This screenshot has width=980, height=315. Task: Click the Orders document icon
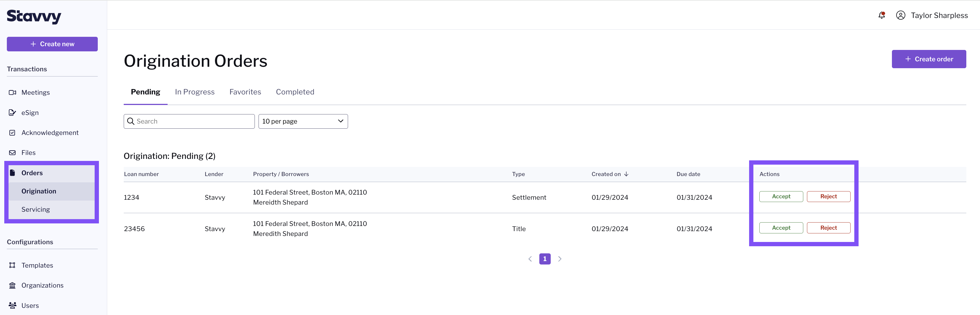pyautogui.click(x=13, y=173)
